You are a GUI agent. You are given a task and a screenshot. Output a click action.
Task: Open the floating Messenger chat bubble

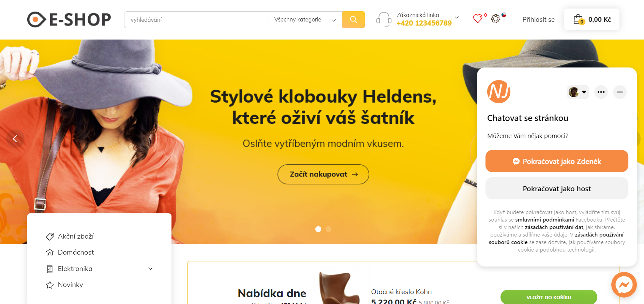624,285
